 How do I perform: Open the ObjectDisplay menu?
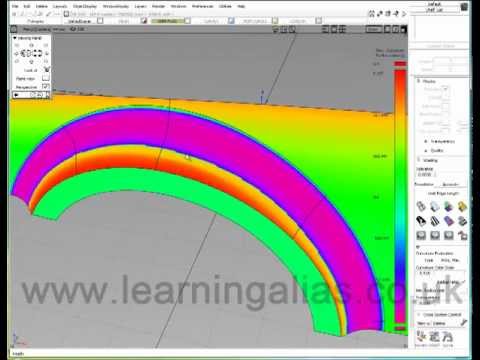point(85,6)
